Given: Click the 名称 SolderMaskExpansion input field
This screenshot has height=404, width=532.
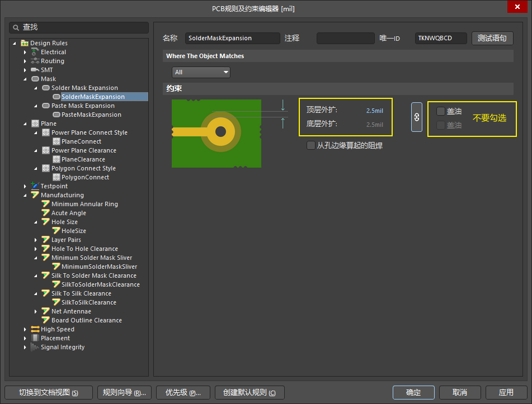Looking at the screenshot, I should [x=232, y=38].
